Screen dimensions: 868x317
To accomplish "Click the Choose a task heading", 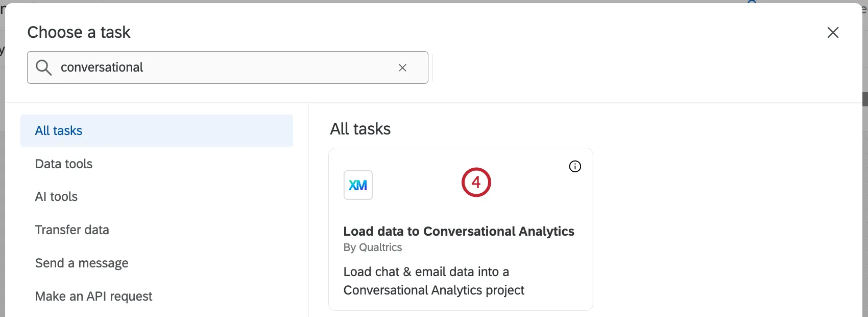I will pos(79,32).
